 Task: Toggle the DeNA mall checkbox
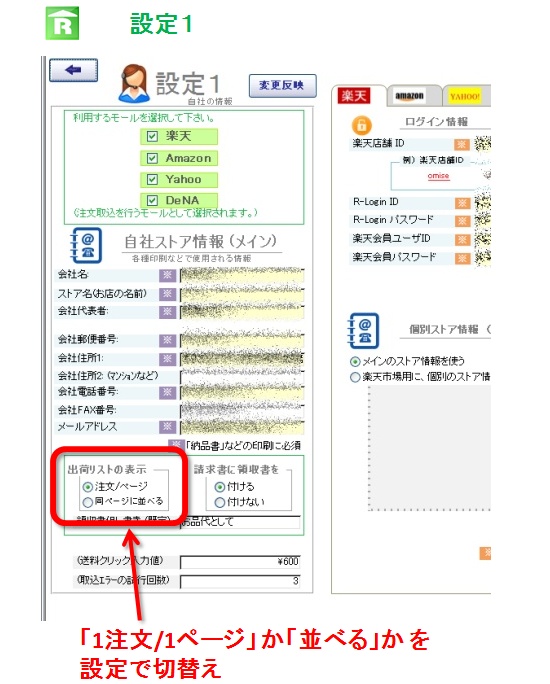[152, 201]
